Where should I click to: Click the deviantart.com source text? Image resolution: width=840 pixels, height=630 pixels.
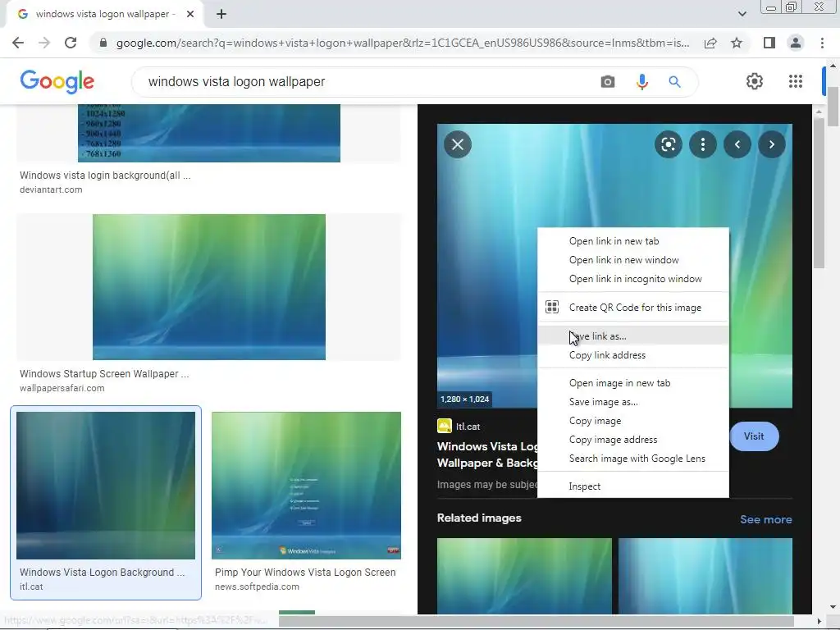[x=51, y=189]
